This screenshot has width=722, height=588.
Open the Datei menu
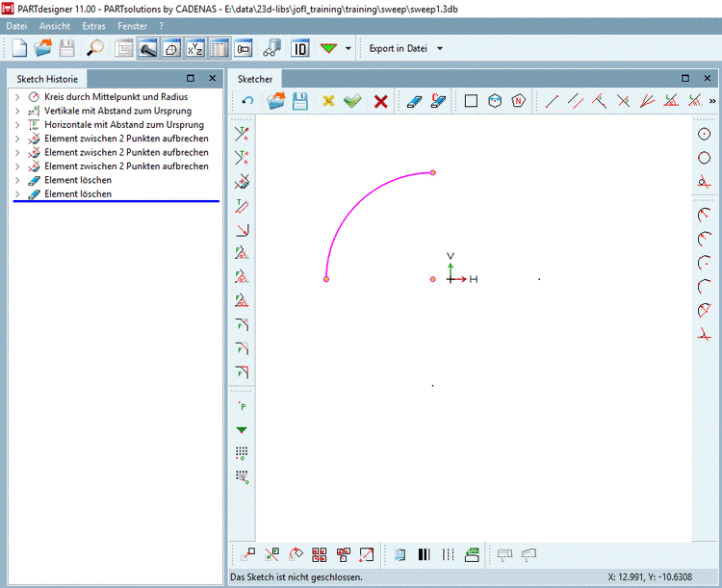[x=16, y=26]
